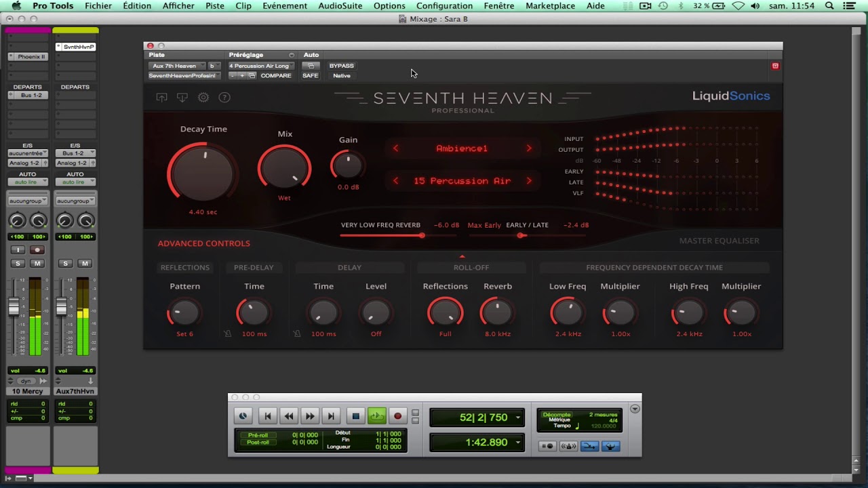Image resolution: width=868 pixels, height=488 pixels.
Task: Toggle COMPARE in the plug-in header
Action: (276, 76)
